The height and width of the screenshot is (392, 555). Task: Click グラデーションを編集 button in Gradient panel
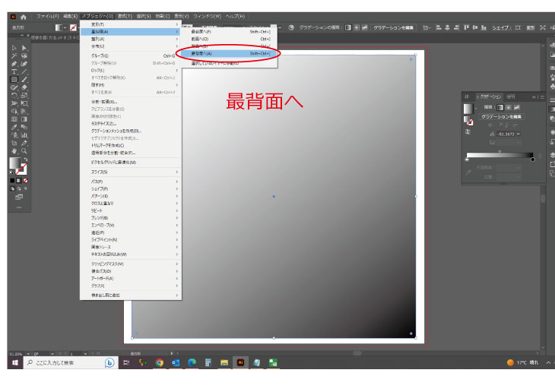pos(502,117)
